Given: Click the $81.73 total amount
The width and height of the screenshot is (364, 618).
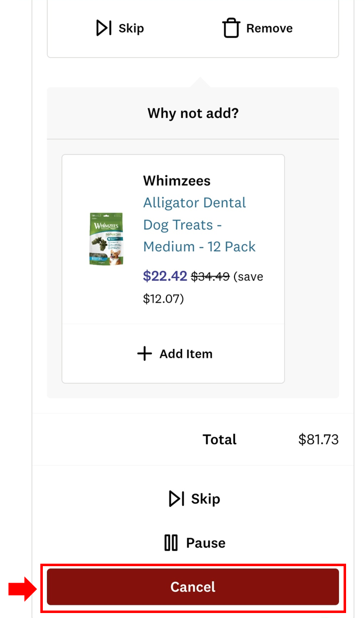Looking at the screenshot, I should click(318, 440).
